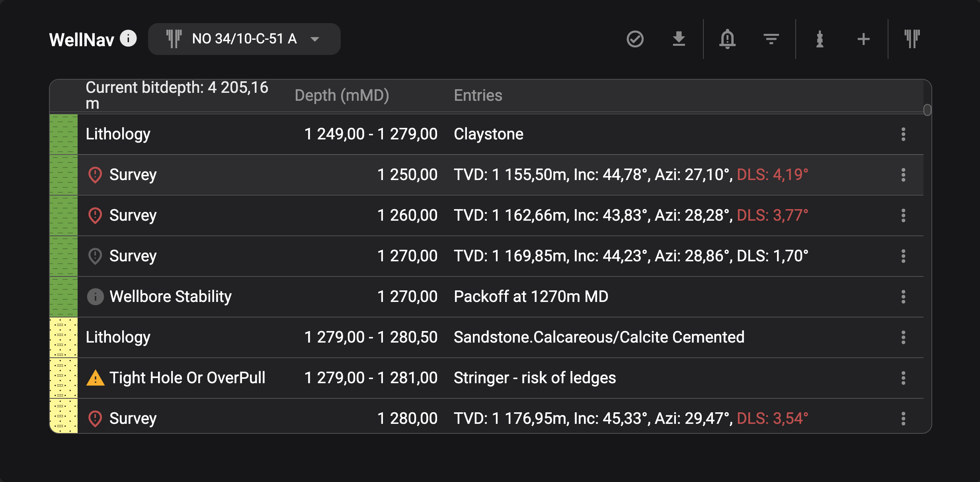Image resolution: width=980 pixels, height=482 pixels.
Task: Open well selector dropdown NO 34/10-C-51 A
Action: pos(244,39)
